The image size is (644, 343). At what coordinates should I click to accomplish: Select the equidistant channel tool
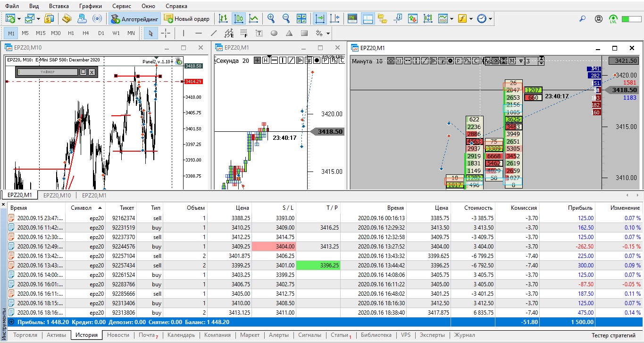[229, 33]
